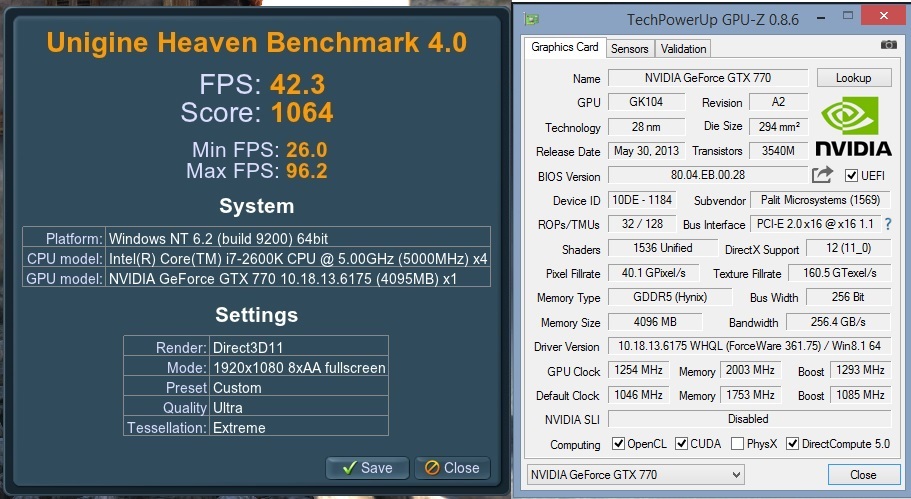Open the NVIDIA GeForce GTX 770 GPU dropdown
The height and width of the screenshot is (499, 911).
(x=635, y=474)
